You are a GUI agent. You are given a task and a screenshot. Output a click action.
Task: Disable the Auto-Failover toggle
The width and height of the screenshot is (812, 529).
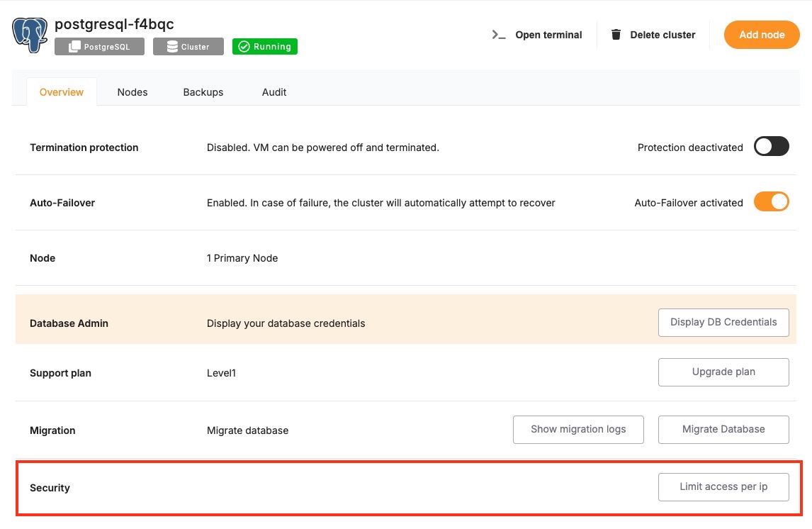(771, 202)
